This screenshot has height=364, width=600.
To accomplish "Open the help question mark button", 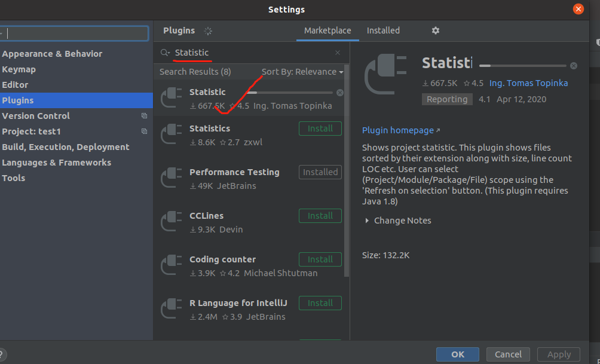I will tap(1, 354).
